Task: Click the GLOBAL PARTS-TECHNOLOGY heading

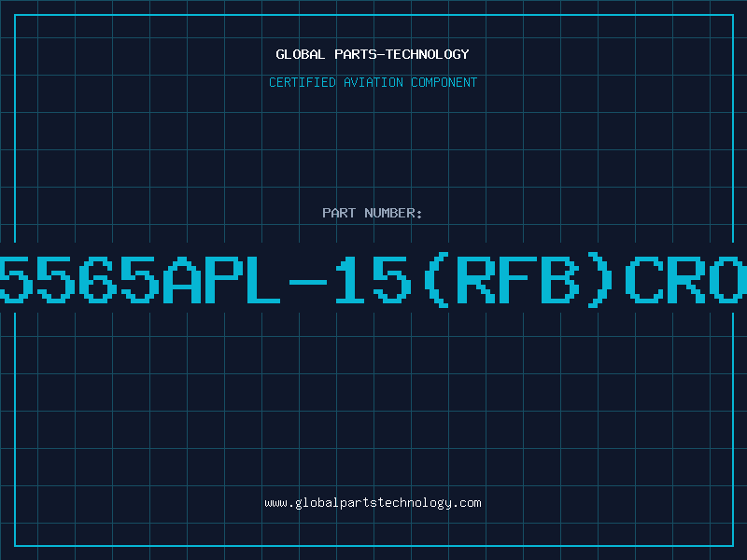Action: click(373, 54)
